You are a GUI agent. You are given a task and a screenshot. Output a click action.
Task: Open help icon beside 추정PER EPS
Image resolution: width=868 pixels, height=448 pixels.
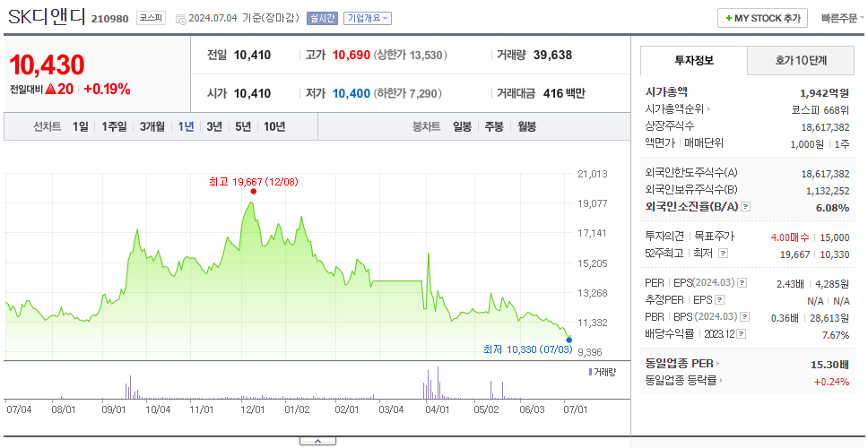(719, 300)
